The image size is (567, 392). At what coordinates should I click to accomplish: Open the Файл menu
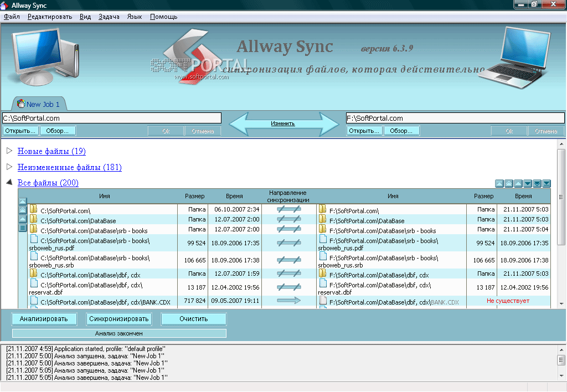pyautogui.click(x=12, y=17)
